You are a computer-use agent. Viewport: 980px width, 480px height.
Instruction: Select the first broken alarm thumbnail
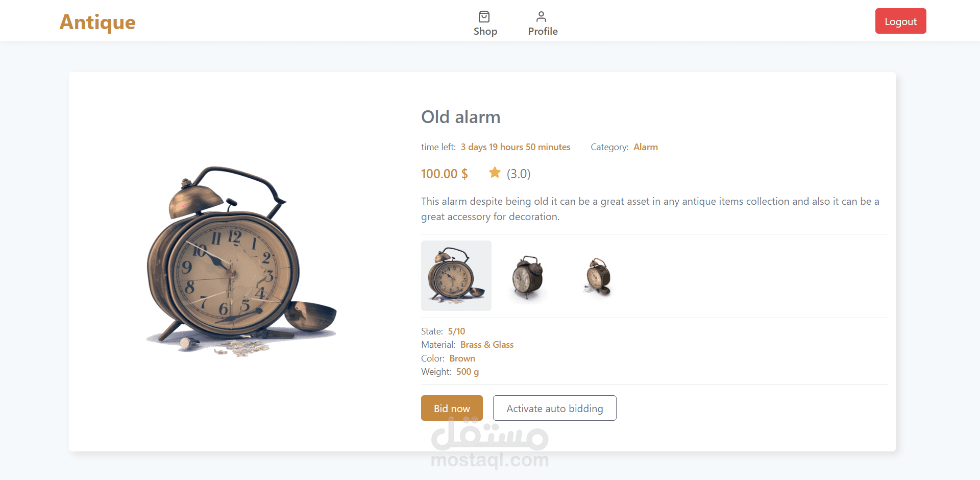pos(456,276)
